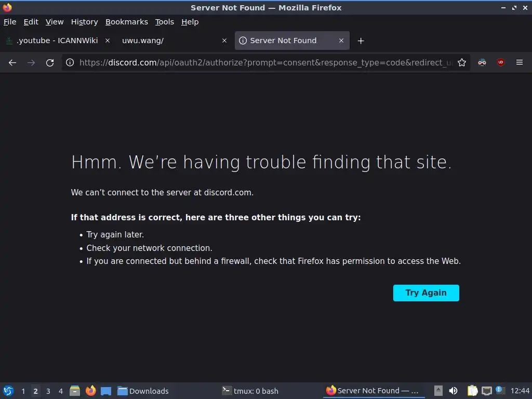Switch to the .youtube - ICANNWiki tab
This screenshot has width=532, height=399.
(x=58, y=41)
